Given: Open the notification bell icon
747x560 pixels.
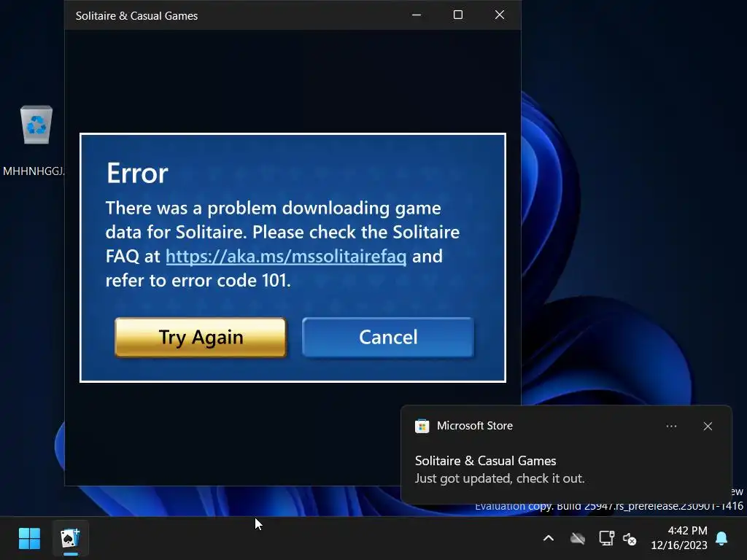Looking at the screenshot, I should (x=721, y=538).
